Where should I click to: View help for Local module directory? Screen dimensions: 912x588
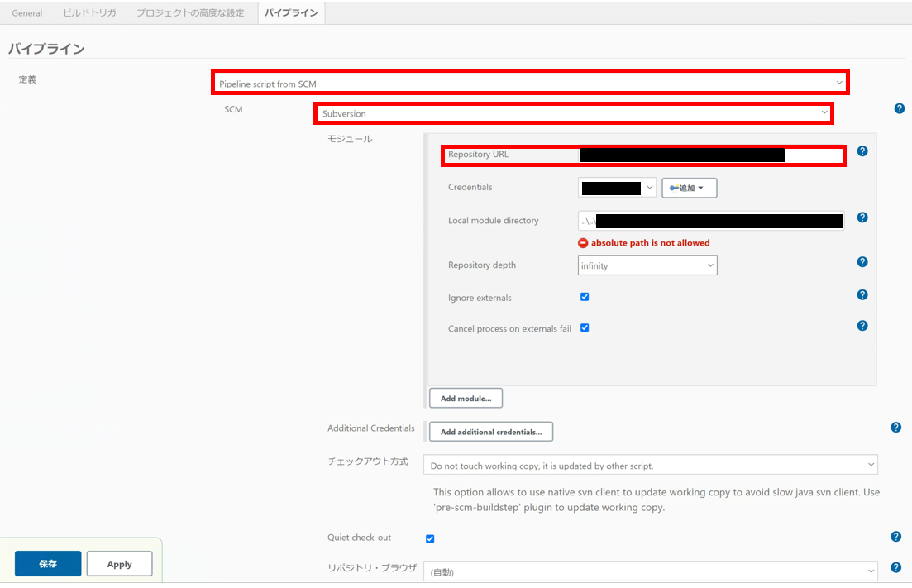click(862, 218)
